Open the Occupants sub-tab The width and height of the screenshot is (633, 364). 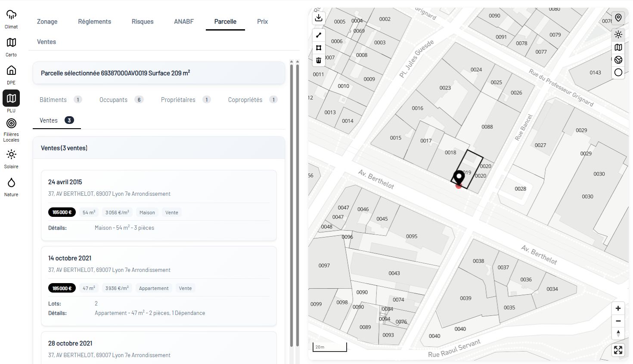121,100
